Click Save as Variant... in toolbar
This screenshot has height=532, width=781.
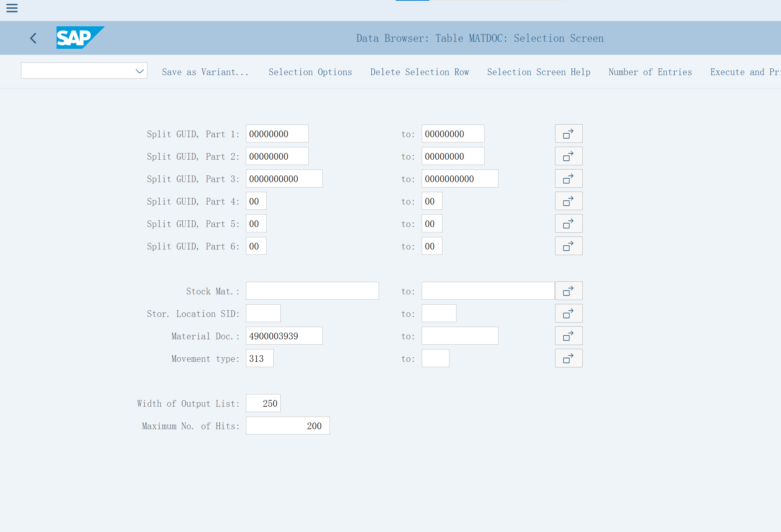pyautogui.click(x=205, y=72)
